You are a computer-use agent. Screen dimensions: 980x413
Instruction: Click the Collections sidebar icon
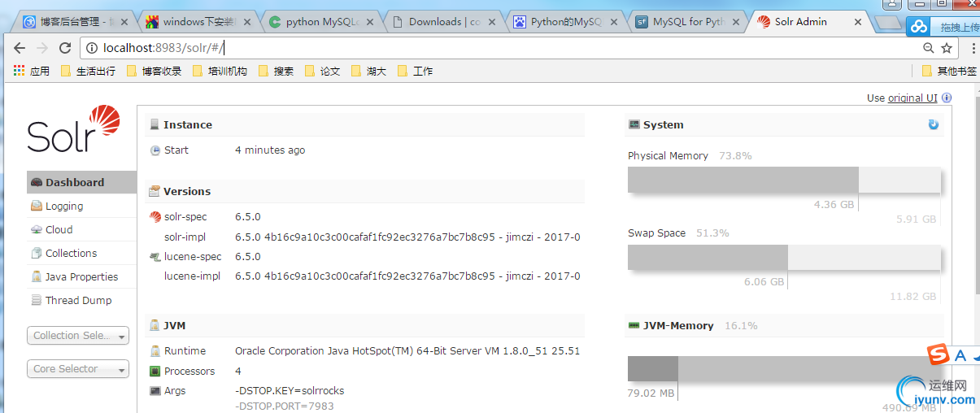[37, 253]
